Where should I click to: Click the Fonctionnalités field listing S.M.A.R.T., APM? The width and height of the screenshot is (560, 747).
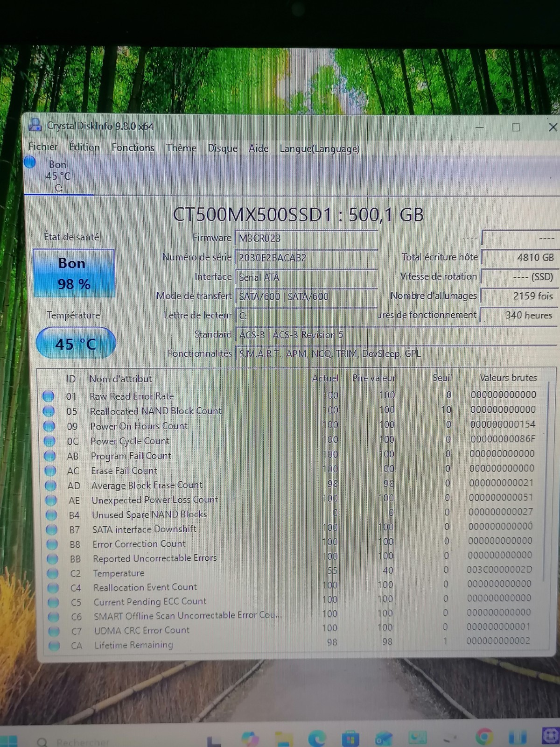(x=396, y=354)
